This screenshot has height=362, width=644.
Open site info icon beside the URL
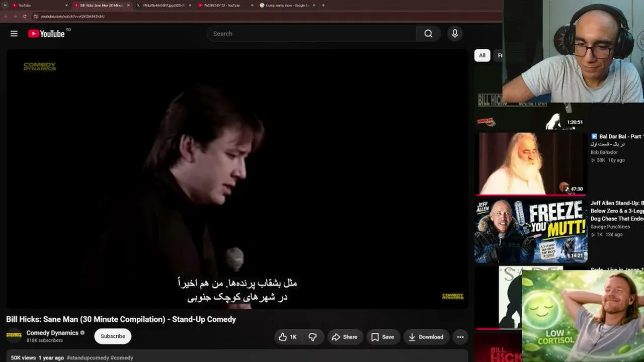tap(35, 16)
